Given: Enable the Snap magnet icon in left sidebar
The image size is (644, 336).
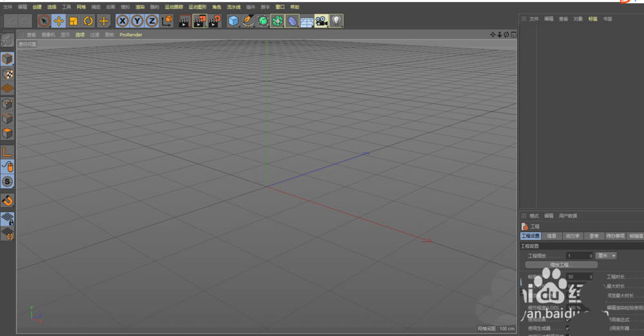Looking at the screenshot, I should [7, 201].
